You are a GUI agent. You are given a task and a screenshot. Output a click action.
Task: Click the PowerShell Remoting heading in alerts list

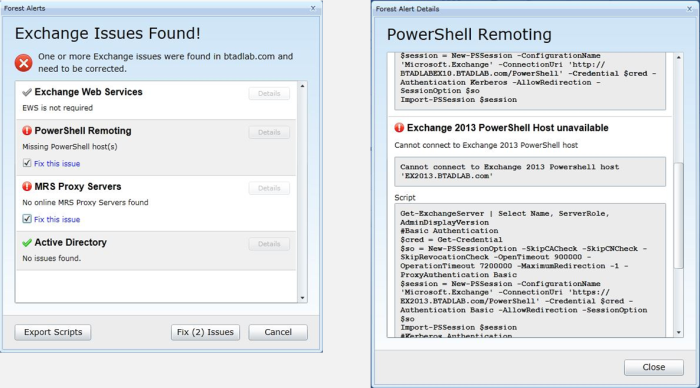[x=83, y=131]
